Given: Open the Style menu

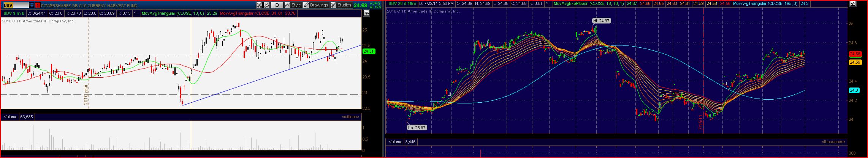Looking at the screenshot, I should pos(296,5).
